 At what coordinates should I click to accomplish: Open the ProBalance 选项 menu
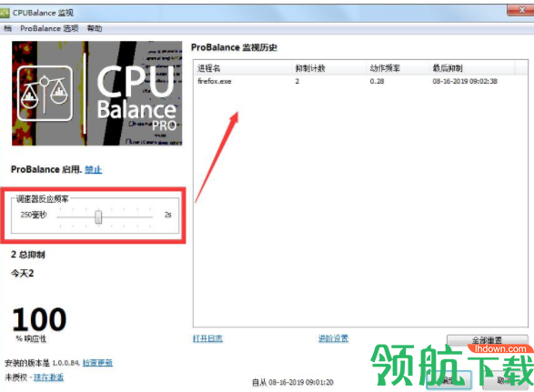(x=49, y=28)
